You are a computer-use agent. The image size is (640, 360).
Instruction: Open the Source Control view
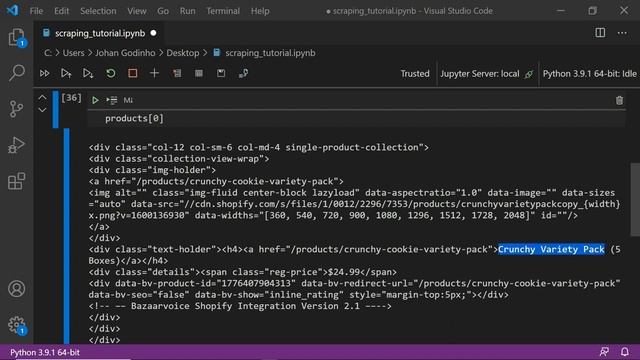coord(16,109)
